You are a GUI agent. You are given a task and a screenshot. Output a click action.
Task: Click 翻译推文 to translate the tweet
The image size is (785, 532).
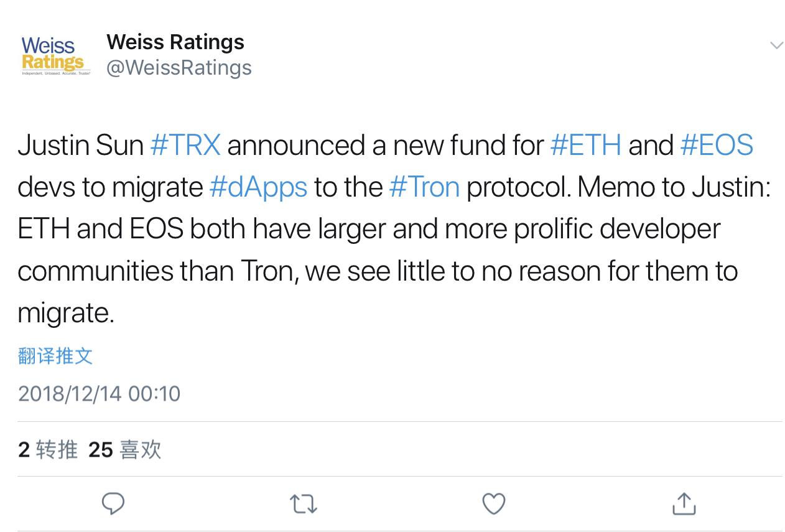[x=55, y=356]
